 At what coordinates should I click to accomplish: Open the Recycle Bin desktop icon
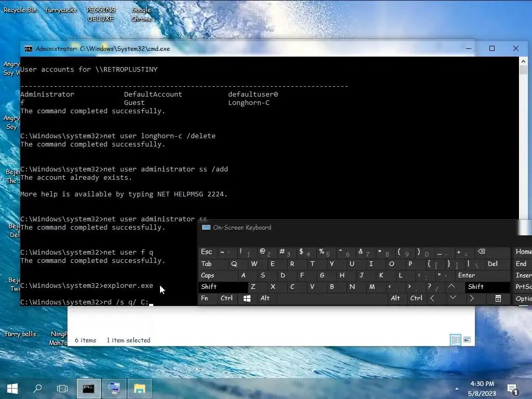coord(20,10)
